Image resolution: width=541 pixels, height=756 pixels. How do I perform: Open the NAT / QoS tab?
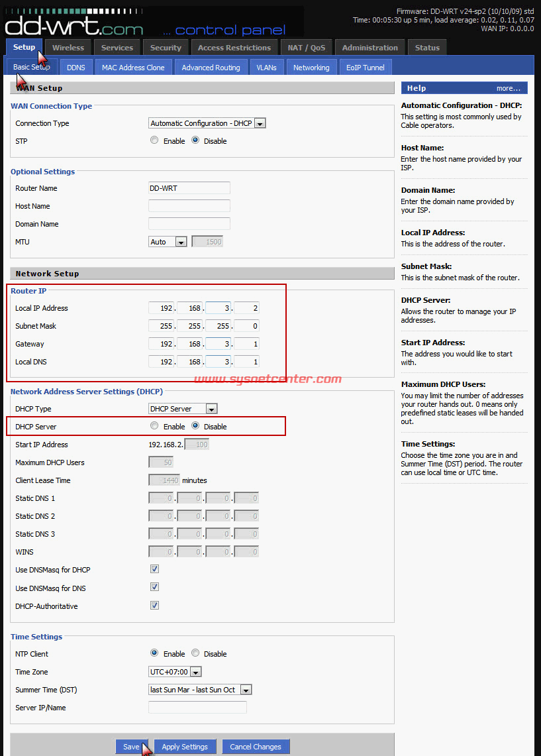[307, 48]
